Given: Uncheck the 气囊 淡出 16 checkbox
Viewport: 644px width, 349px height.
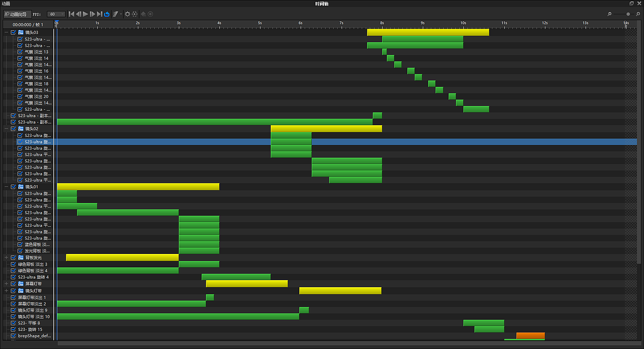Looking at the screenshot, I should coord(21,71).
